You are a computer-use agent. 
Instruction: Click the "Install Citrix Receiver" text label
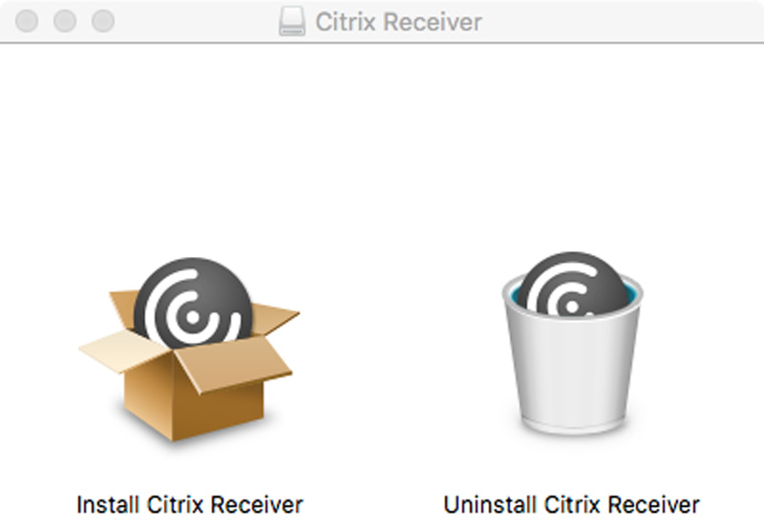189,504
